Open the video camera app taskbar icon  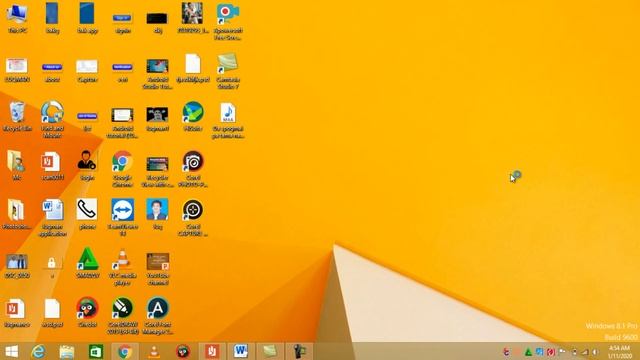coord(299,351)
